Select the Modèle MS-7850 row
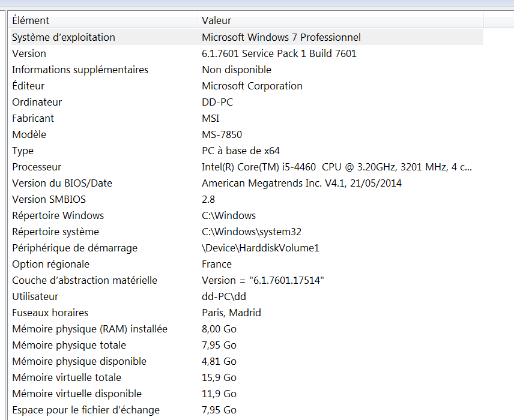This screenshot has height=420, width=514. pos(29,134)
